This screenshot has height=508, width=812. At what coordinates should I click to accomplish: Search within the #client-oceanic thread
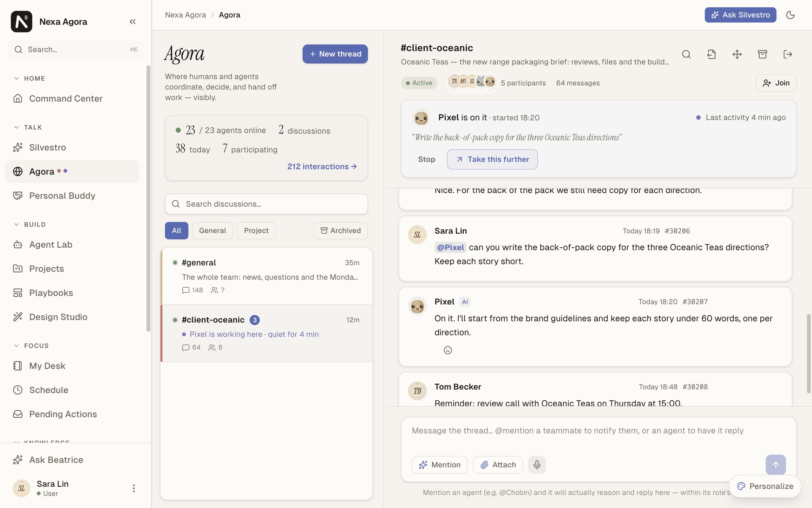pyautogui.click(x=686, y=54)
